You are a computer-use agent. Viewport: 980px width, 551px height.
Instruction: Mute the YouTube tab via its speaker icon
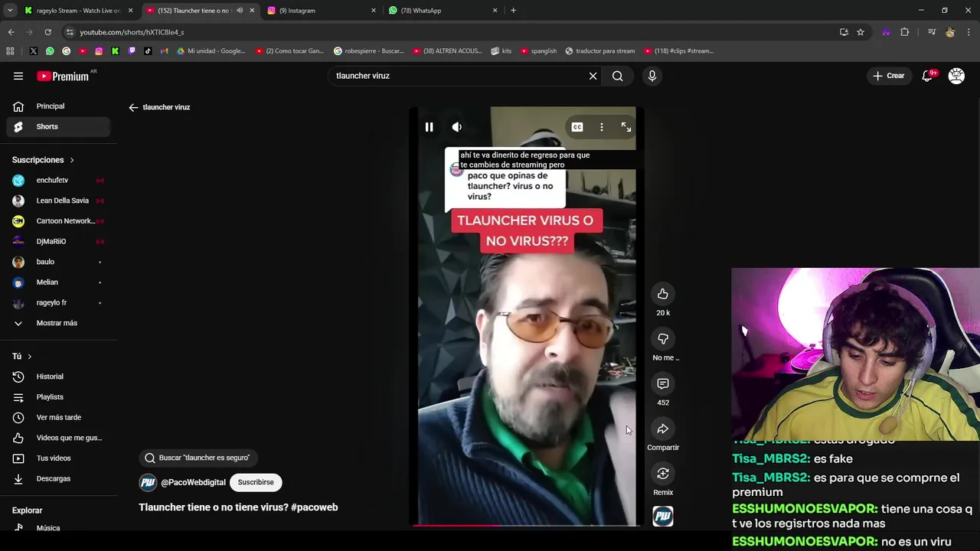(x=240, y=11)
